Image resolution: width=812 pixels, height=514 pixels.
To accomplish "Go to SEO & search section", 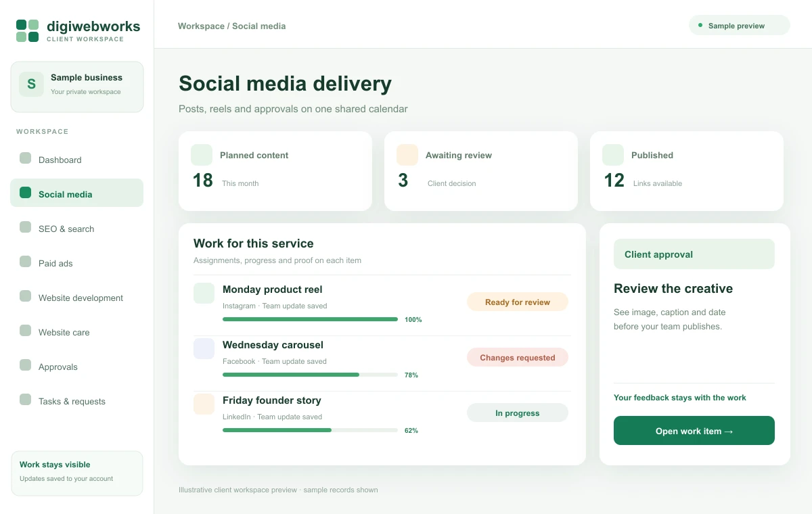I will click(x=76, y=228).
